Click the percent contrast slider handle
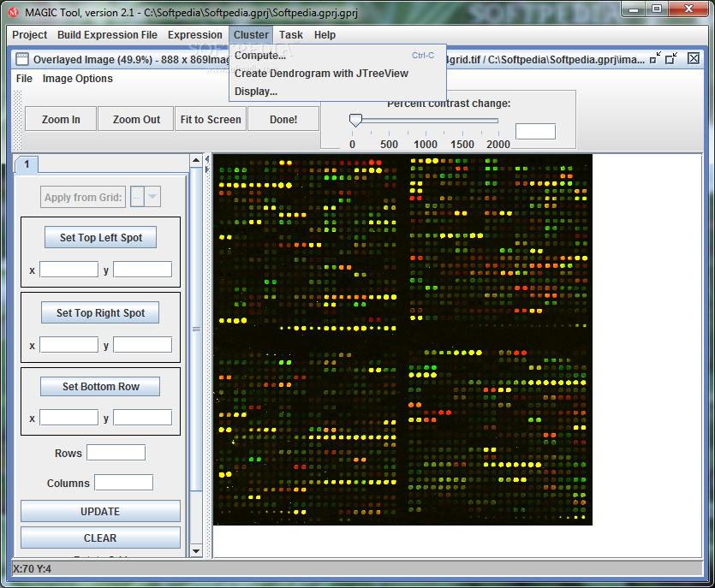The width and height of the screenshot is (715, 588). [355, 120]
